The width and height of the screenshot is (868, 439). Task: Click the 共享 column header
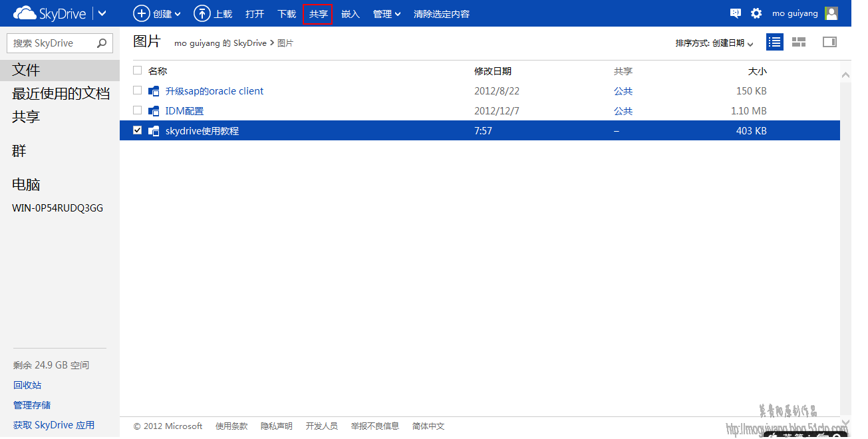[x=623, y=71]
